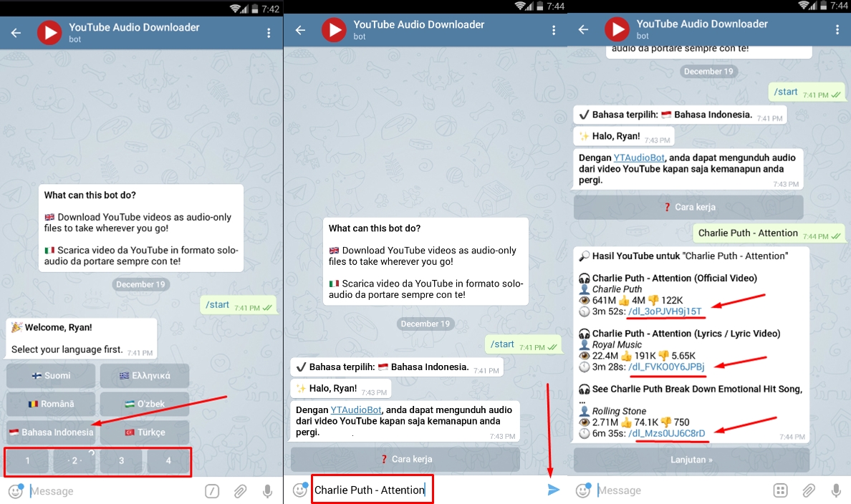Go back in the first phone screen
This screenshot has height=504, width=851.
tap(16, 33)
